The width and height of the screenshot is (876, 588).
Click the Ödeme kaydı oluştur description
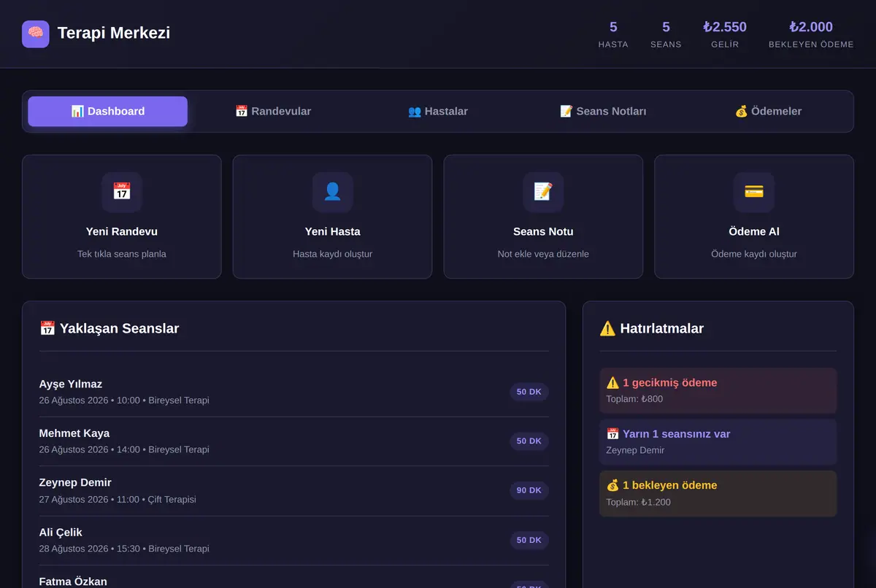pyautogui.click(x=754, y=254)
